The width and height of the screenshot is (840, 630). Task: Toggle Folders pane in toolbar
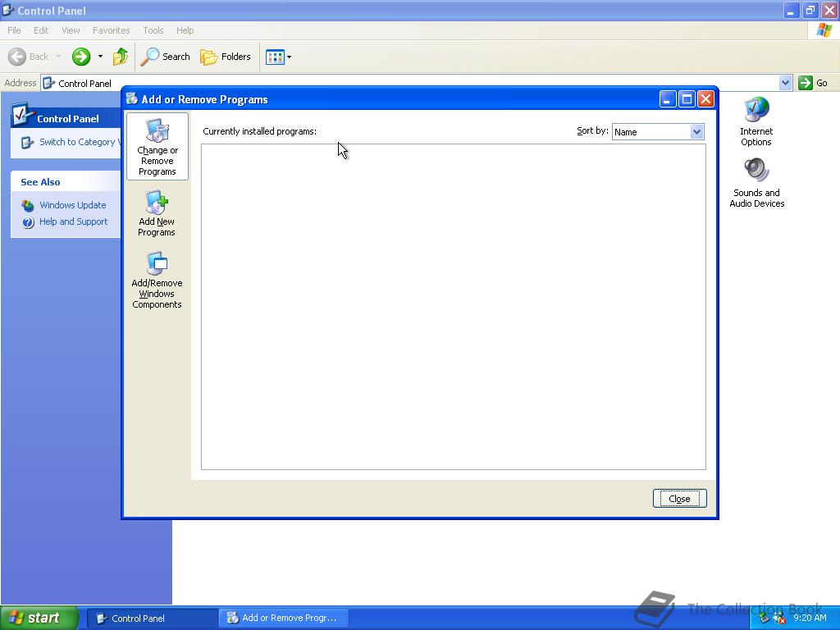(x=225, y=57)
